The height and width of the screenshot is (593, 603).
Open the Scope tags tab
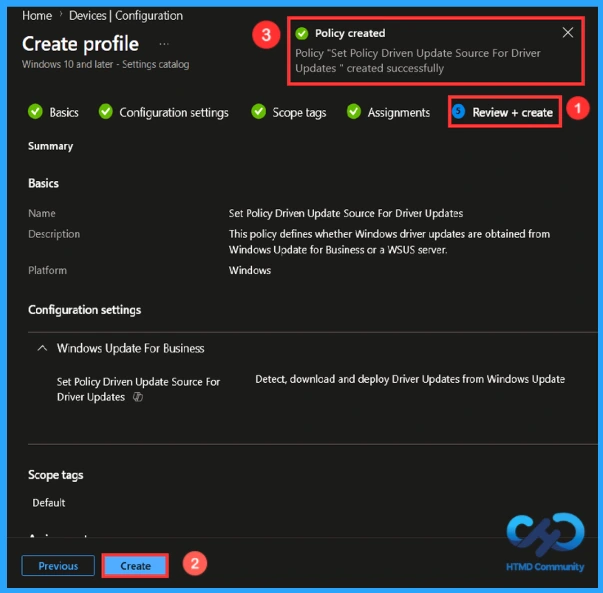click(x=299, y=113)
